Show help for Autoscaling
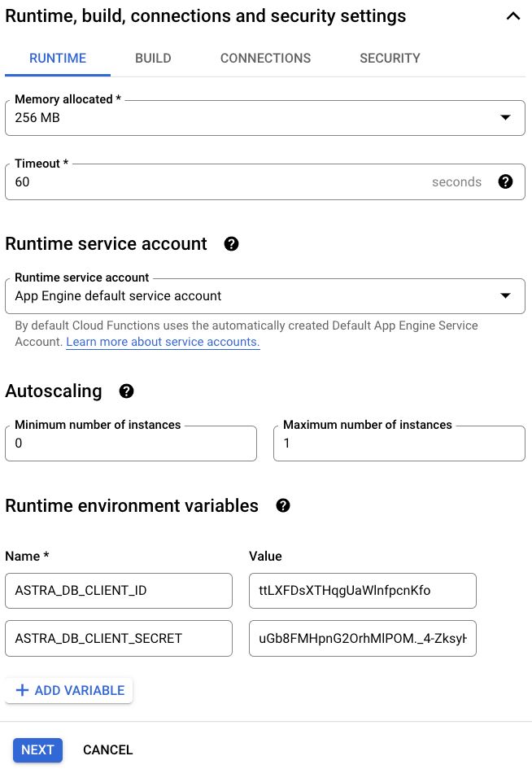The height and width of the screenshot is (769, 532). (127, 391)
